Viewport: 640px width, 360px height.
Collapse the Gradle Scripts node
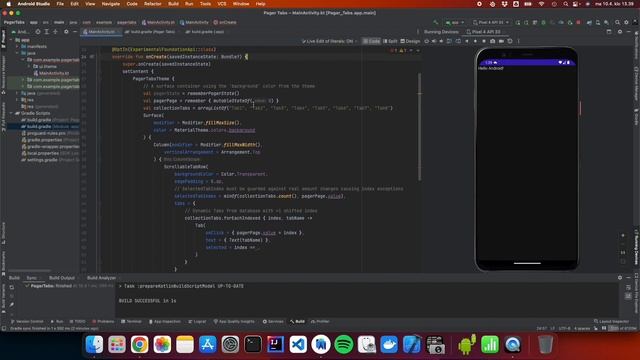(x=12, y=113)
